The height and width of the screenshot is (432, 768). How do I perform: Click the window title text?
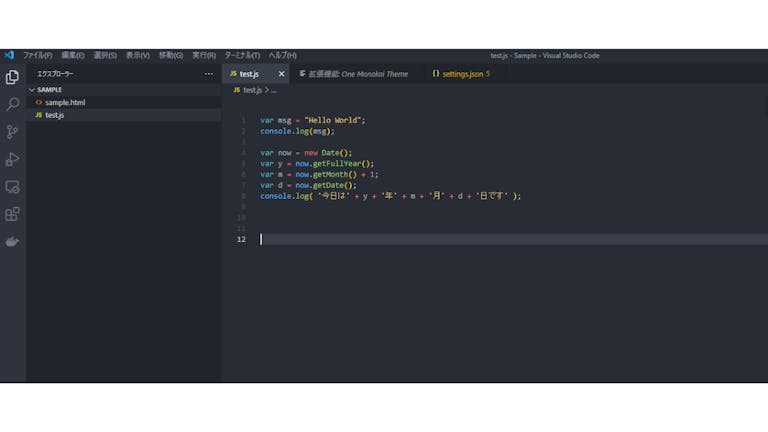[545, 55]
